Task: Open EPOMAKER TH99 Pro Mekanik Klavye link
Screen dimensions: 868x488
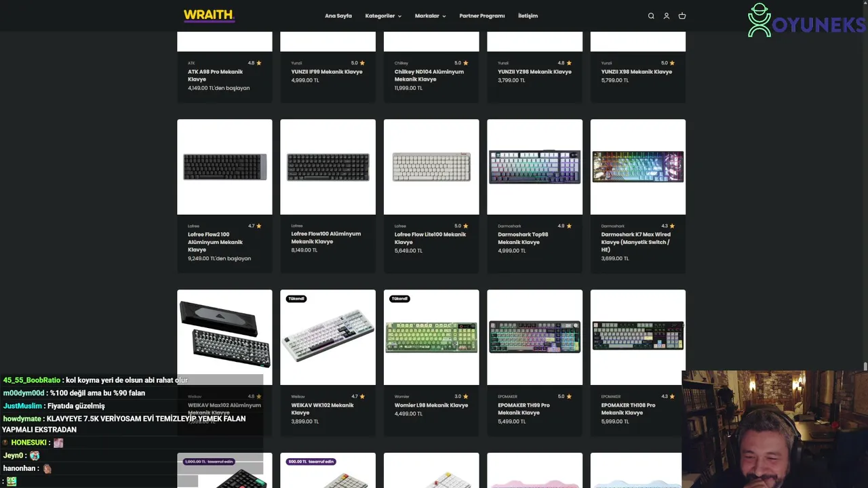Action: coord(524,409)
